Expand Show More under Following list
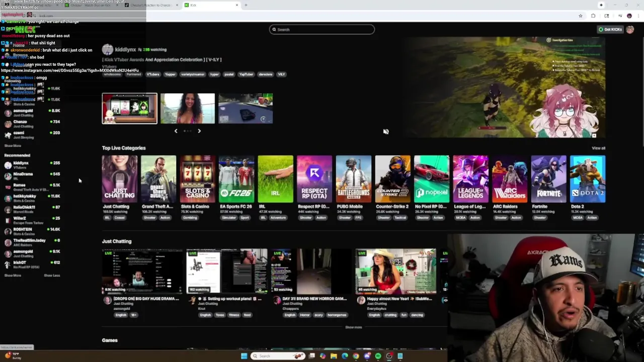Viewport: 644px width, 362px height. [13, 146]
